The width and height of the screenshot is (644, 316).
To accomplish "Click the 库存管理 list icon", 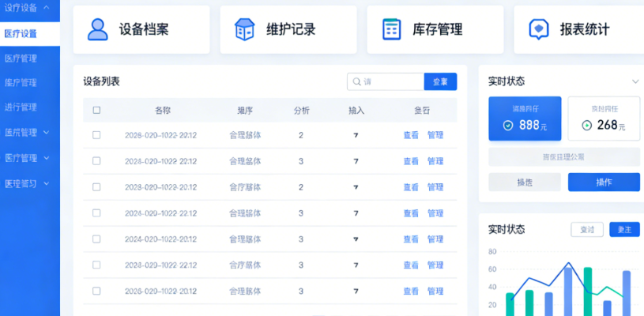I will (391, 29).
